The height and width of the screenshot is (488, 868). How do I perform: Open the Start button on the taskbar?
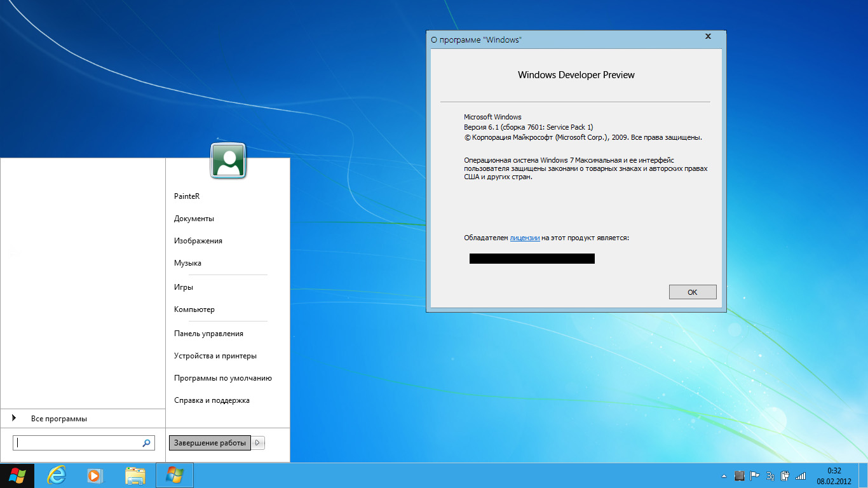[x=17, y=475]
